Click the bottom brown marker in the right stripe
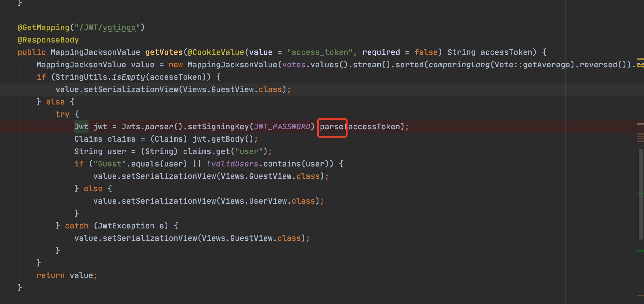The width and height of the screenshot is (644, 304). pyautogui.click(x=640, y=295)
